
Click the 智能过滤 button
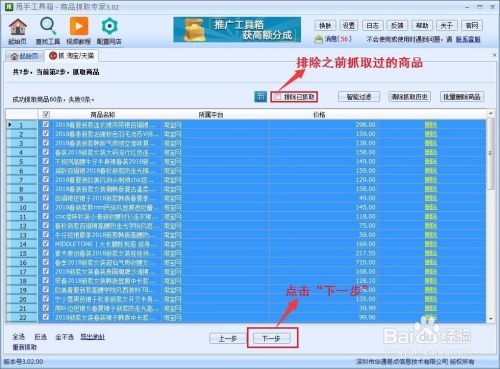[359, 97]
